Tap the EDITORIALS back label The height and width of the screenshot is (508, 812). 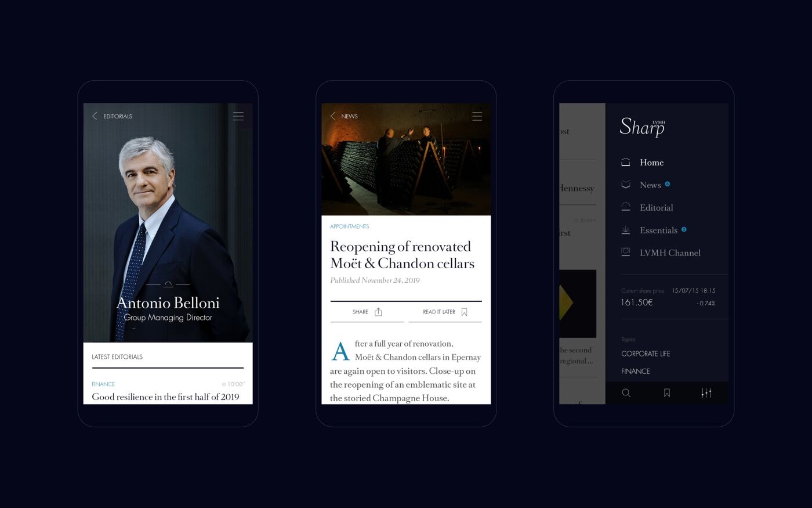118,117
